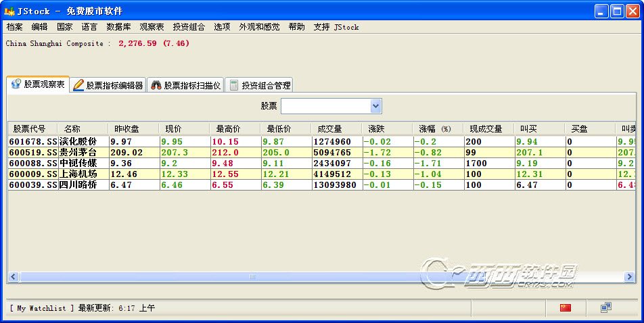Screen dimensions: 644x323
Task: Select stock row 600088.SS
Action: 321,163
